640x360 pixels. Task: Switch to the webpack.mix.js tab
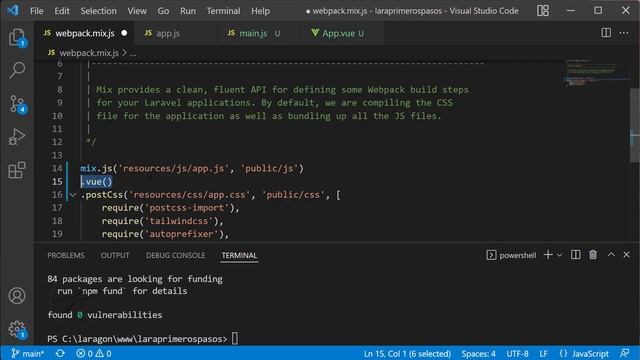[84, 33]
